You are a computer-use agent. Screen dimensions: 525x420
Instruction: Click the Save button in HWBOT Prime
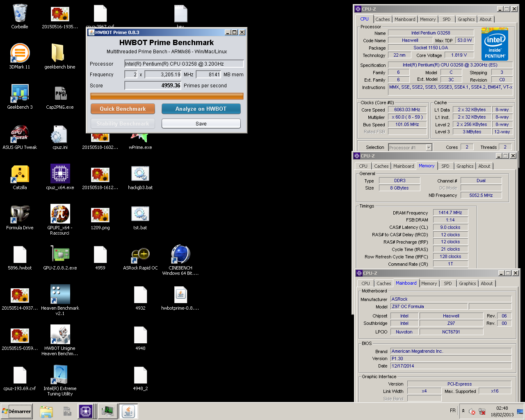click(201, 123)
